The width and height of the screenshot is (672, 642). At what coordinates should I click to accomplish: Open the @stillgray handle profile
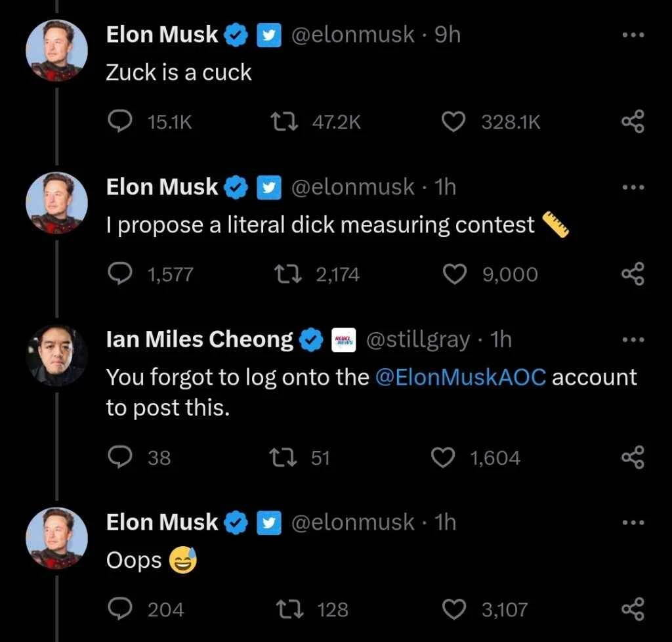[417, 339]
